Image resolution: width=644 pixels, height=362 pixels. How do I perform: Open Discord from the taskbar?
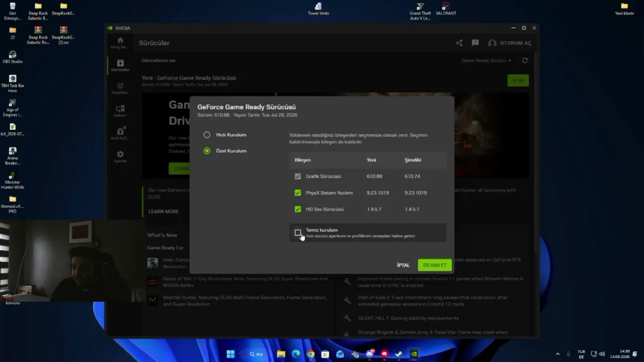pos(370,354)
